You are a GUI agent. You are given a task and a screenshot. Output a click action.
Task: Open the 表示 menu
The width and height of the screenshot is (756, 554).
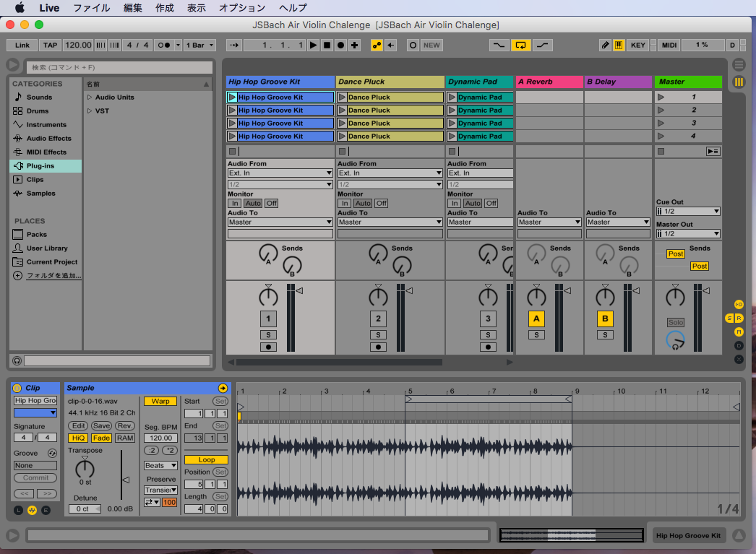tap(197, 8)
